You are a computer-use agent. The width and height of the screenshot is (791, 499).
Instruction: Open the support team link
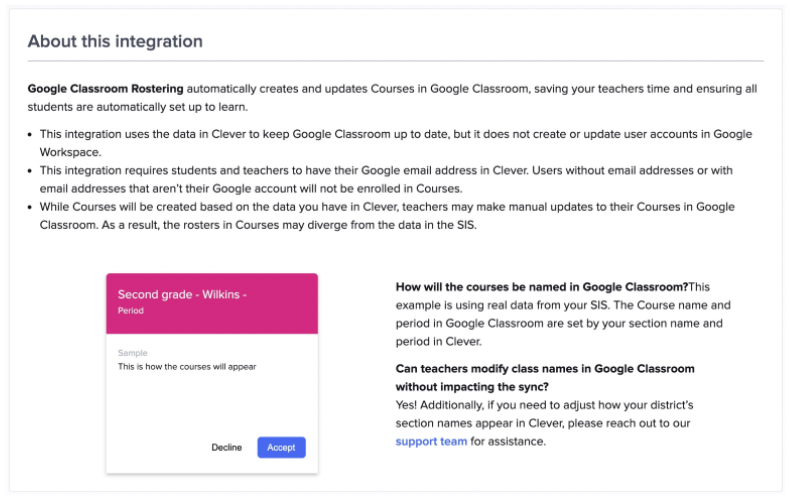(x=431, y=441)
